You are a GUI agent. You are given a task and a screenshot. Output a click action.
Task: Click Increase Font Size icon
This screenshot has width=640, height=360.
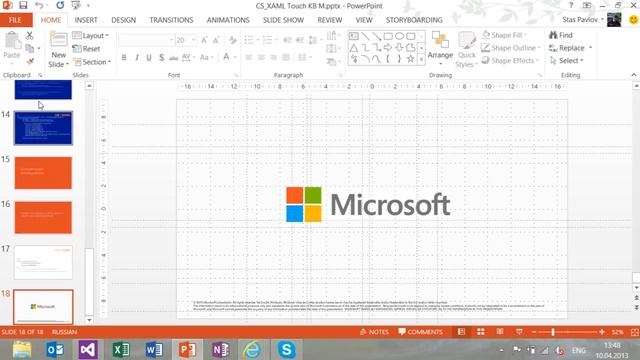(204, 40)
